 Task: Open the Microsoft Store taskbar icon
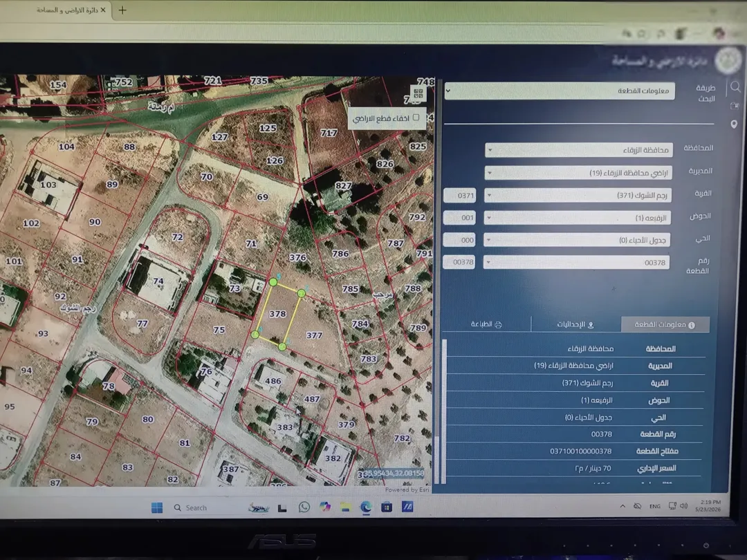pyautogui.click(x=387, y=507)
